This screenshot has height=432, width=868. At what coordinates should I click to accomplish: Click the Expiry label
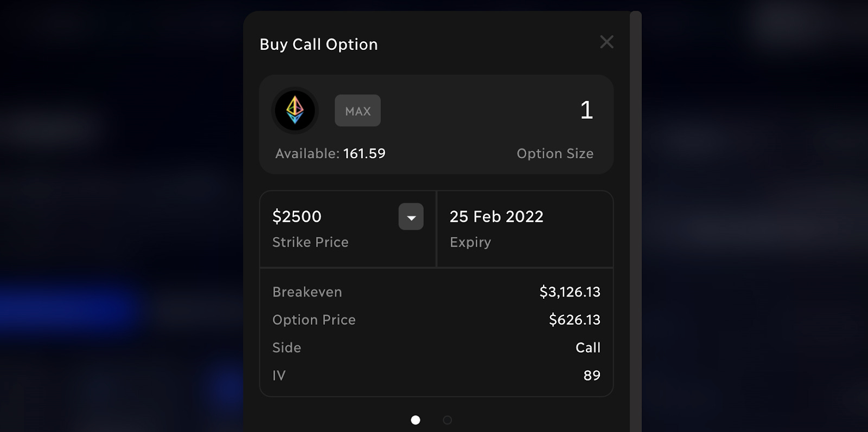tap(470, 242)
